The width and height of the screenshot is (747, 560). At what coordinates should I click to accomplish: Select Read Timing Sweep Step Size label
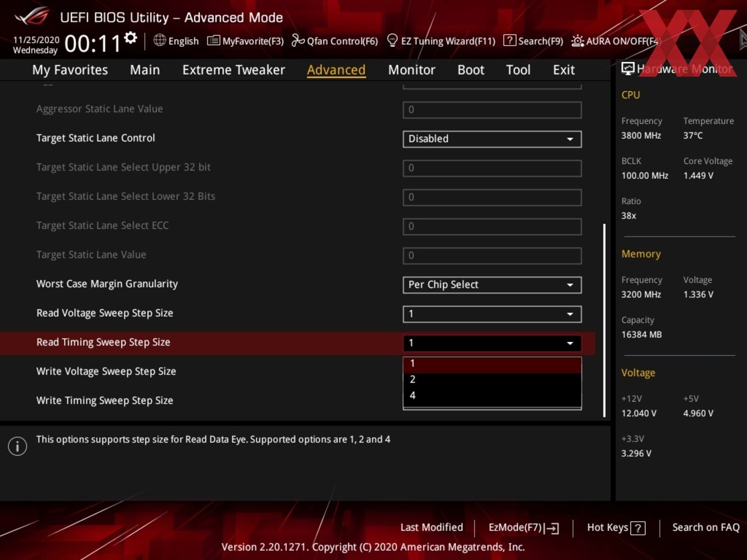coord(103,342)
